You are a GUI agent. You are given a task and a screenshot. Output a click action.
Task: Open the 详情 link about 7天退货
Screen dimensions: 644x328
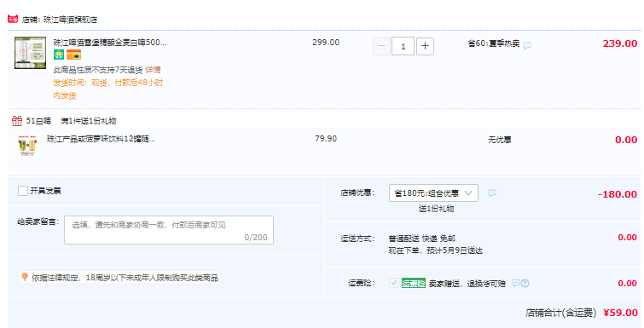[x=153, y=70]
